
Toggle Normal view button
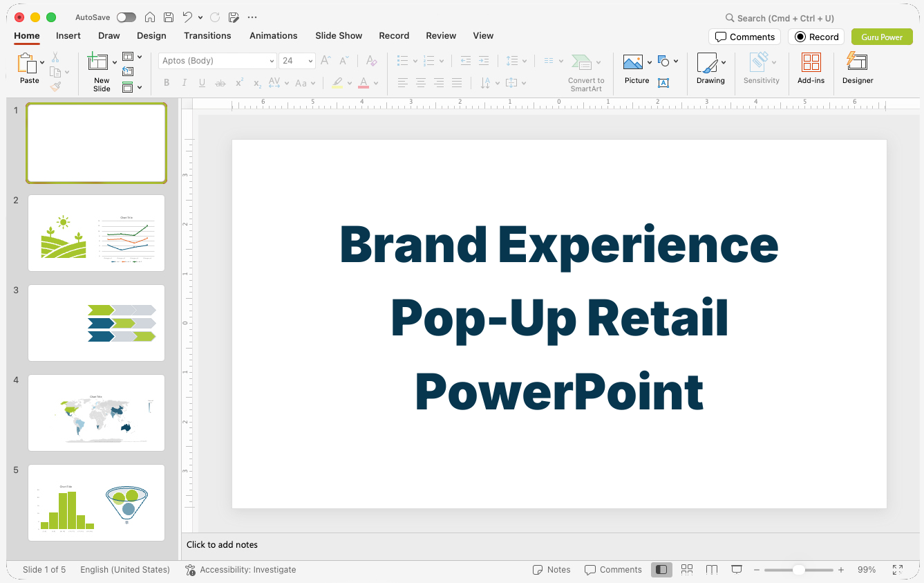(661, 569)
